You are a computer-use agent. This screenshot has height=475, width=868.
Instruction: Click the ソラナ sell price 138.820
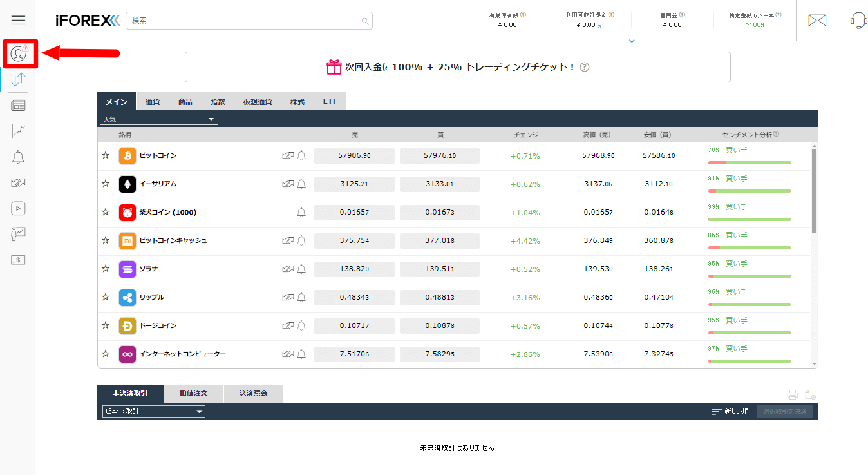(x=354, y=269)
